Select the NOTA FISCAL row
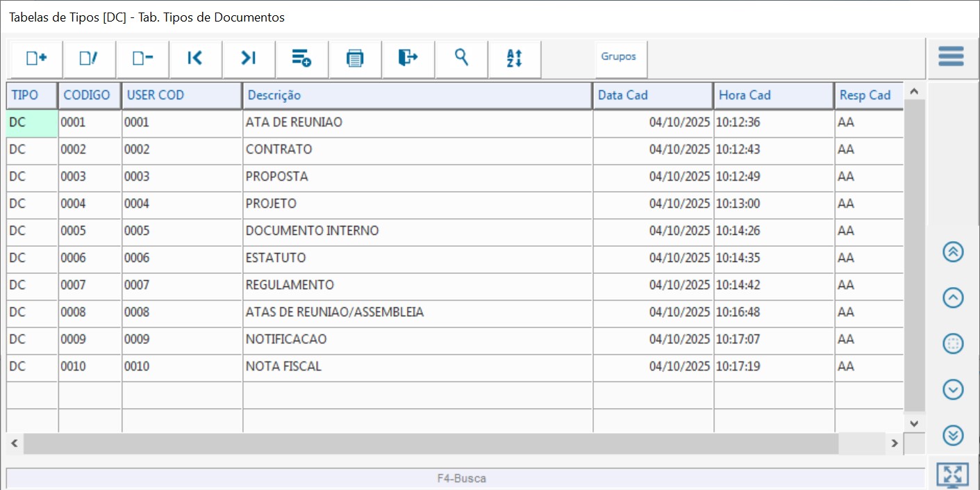The image size is (980, 490). pos(417,366)
